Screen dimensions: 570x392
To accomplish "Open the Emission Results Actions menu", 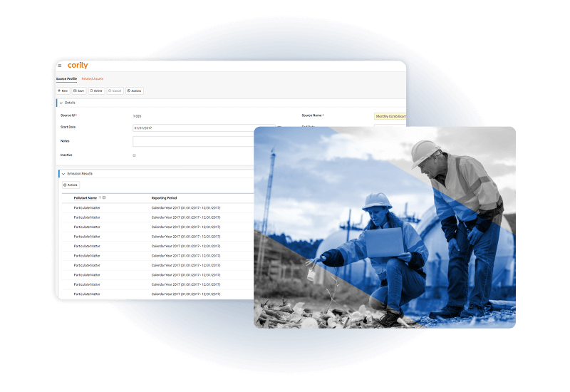I will click(71, 185).
